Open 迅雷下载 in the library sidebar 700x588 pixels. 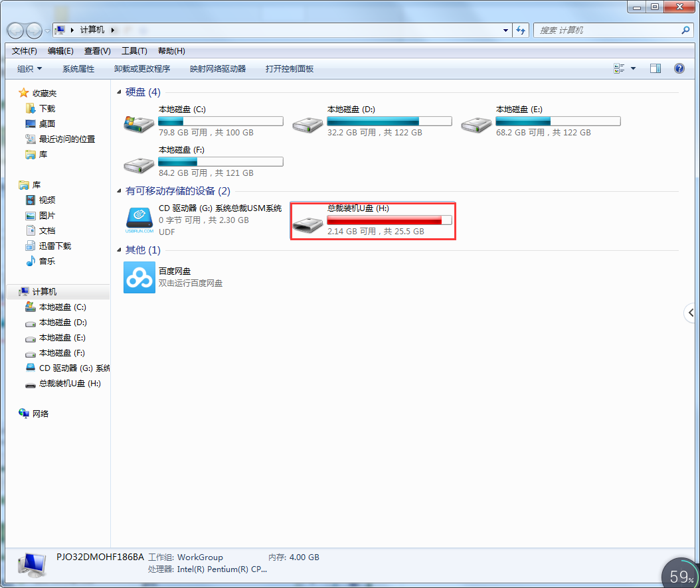(x=54, y=246)
